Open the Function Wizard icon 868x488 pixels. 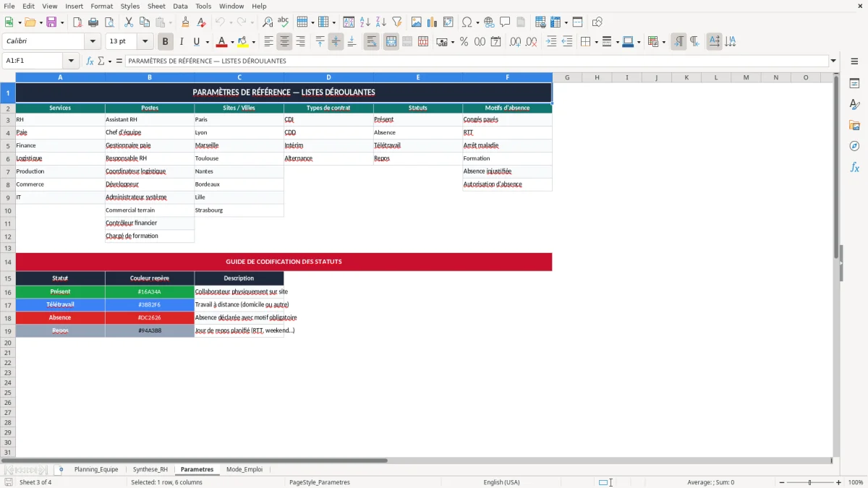(x=90, y=61)
